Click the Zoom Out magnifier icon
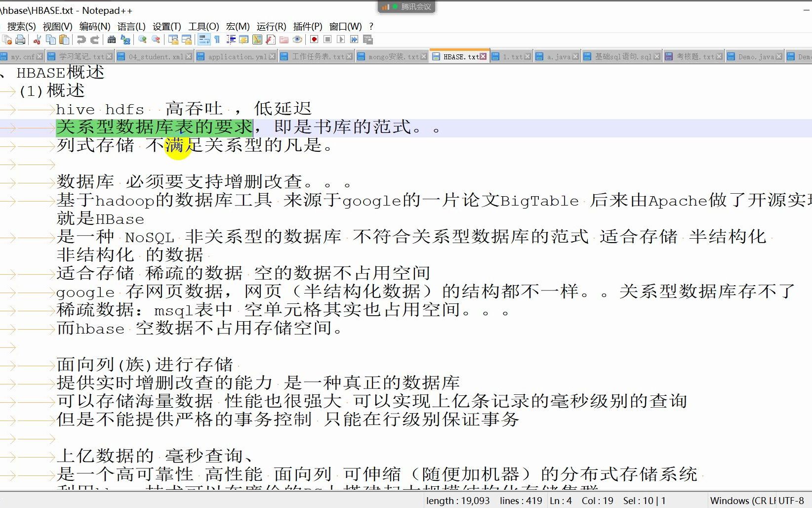This screenshot has height=508, width=812. pyautogui.click(x=156, y=40)
